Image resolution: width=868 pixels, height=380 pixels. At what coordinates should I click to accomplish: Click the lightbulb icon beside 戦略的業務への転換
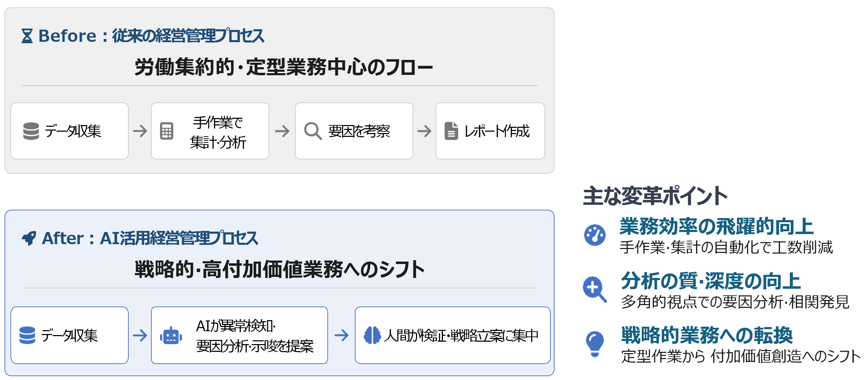click(x=595, y=344)
